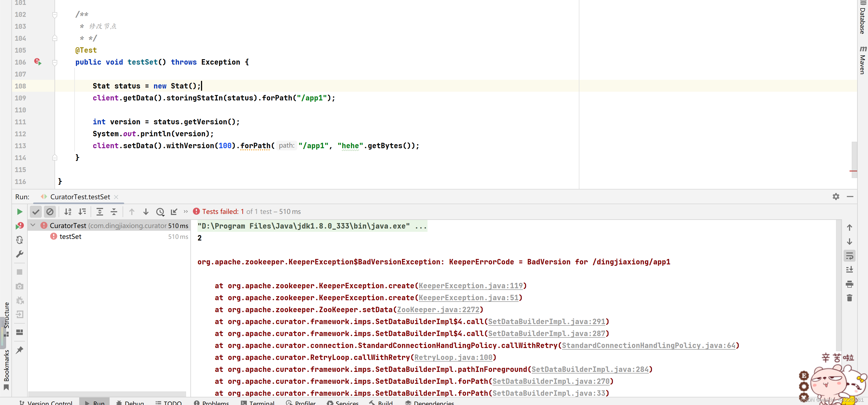Switch to Debug tool tab
868x405 pixels.
tap(130, 402)
